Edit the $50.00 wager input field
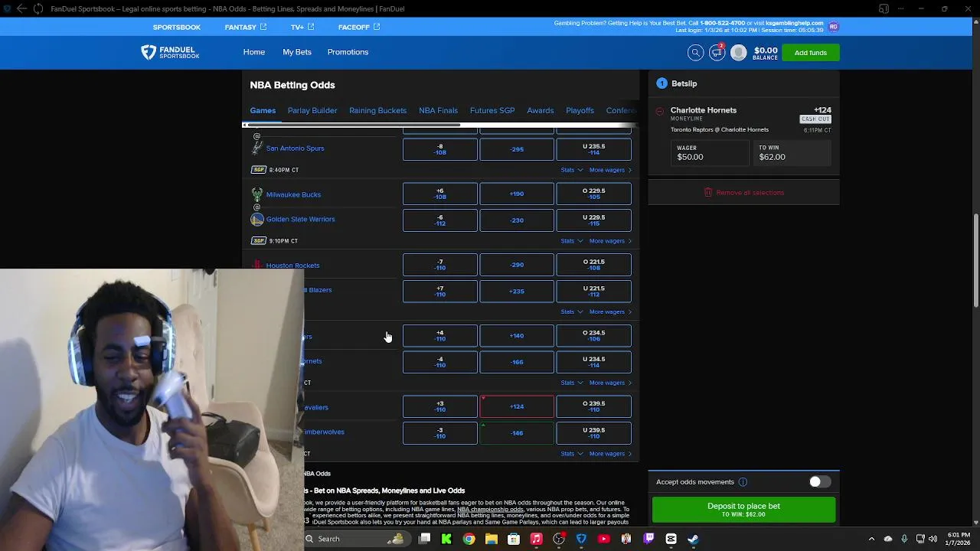Viewport: 980px width, 551px height. pos(710,153)
